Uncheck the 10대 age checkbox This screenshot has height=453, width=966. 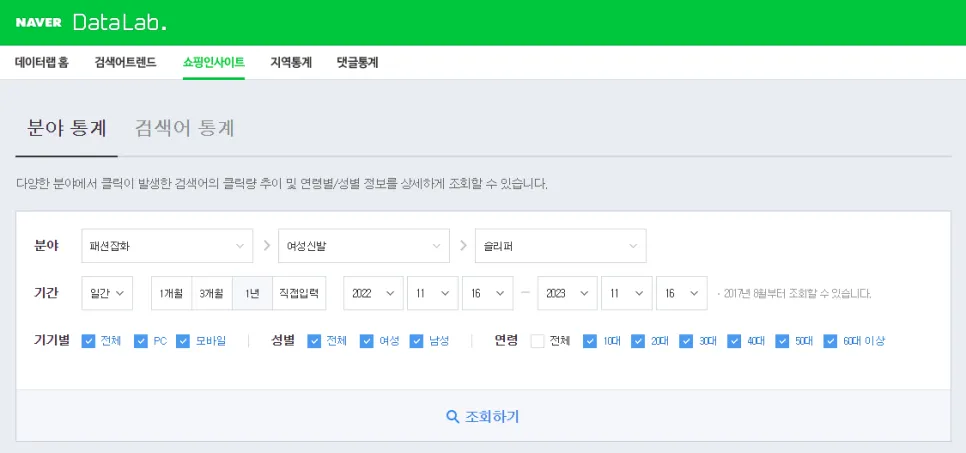point(590,341)
